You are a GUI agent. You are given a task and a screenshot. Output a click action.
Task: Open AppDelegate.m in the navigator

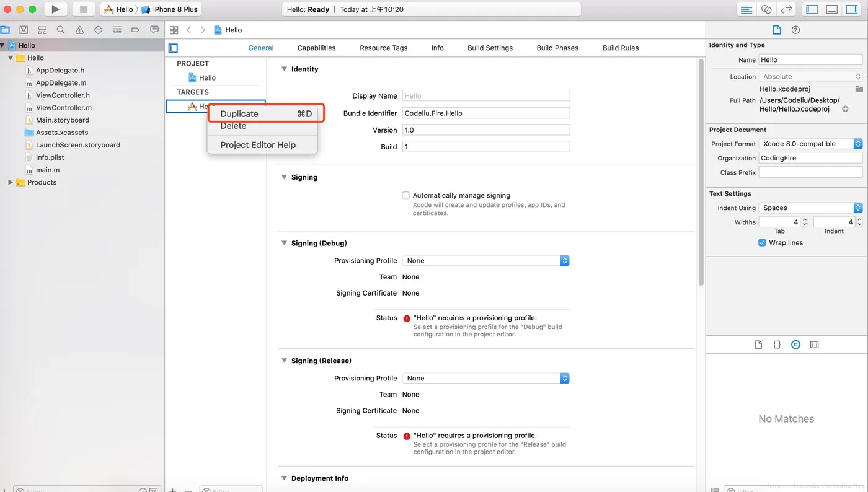pyautogui.click(x=61, y=83)
